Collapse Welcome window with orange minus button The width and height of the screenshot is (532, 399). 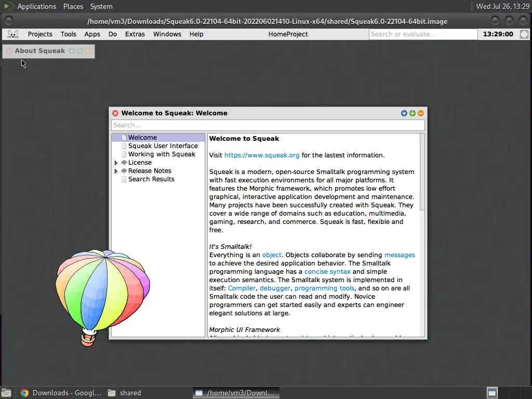[421, 113]
